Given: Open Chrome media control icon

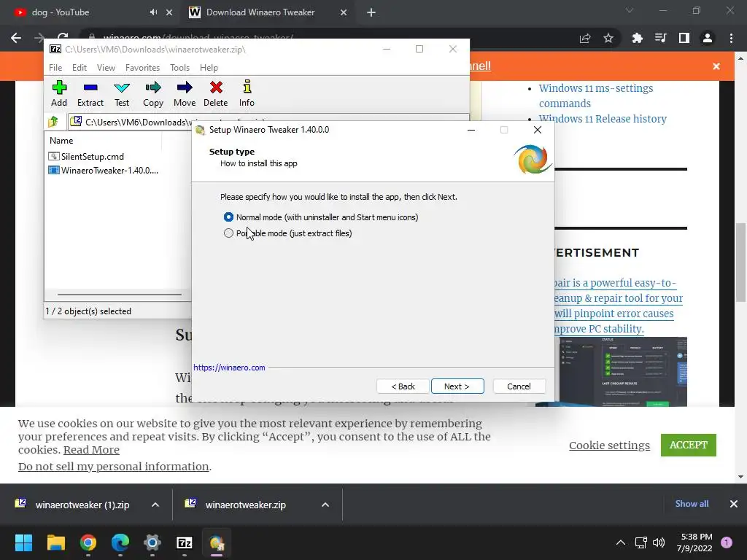Looking at the screenshot, I should tap(660, 38).
